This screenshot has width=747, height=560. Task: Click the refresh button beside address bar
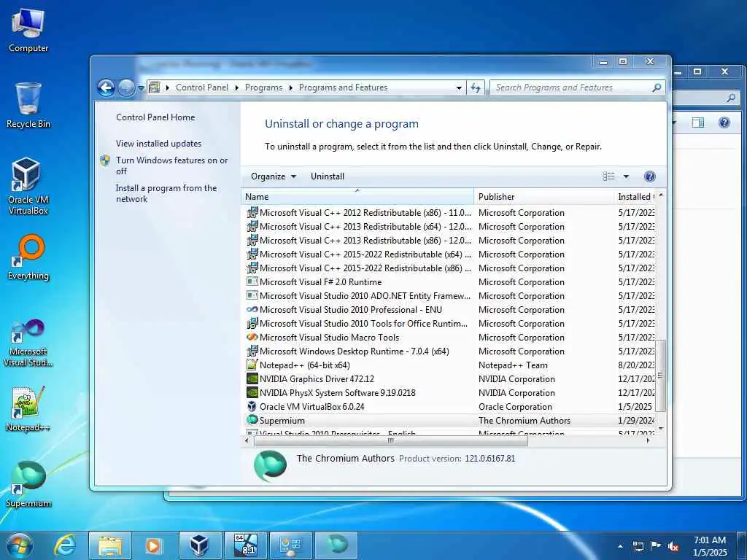click(476, 87)
